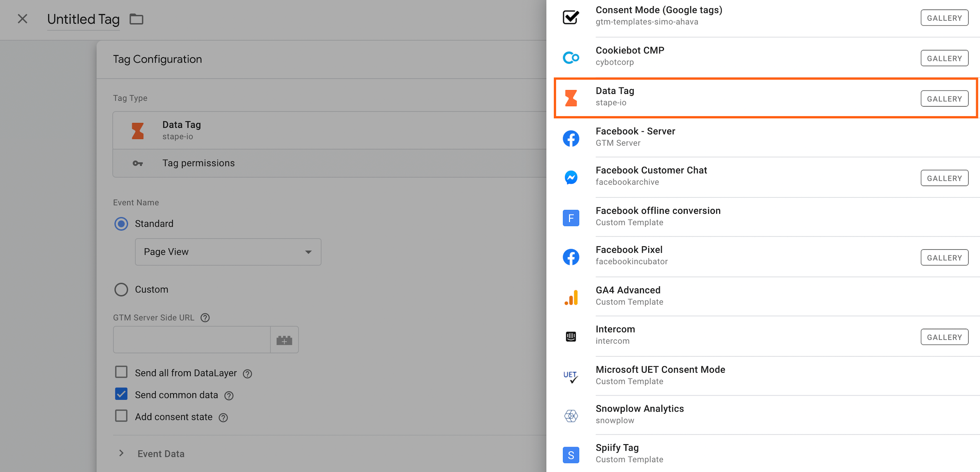Click the Spiify Tag S icon
Viewport: 980px width, 472px height.
pyautogui.click(x=571, y=454)
